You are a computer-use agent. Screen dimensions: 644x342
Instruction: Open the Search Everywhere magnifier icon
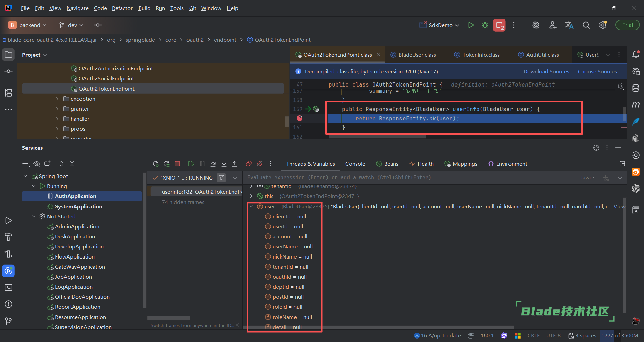[x=586, y=25]
